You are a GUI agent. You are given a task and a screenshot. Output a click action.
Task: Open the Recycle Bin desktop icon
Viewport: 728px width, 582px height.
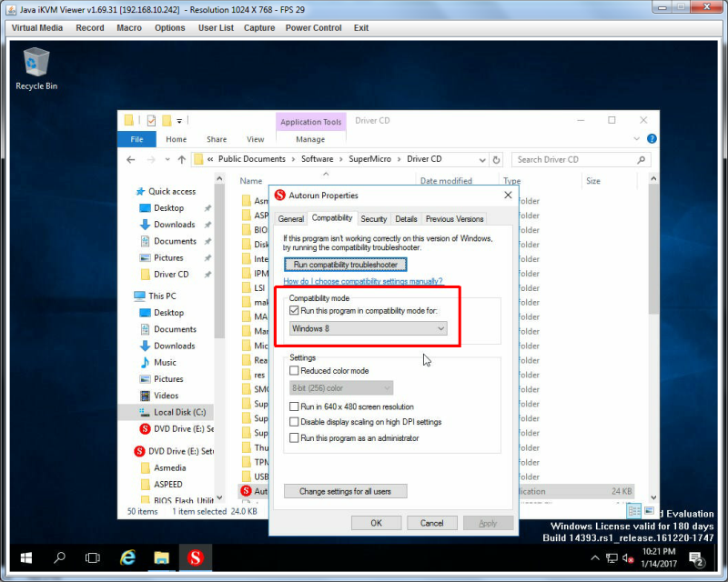click(36, 69)
